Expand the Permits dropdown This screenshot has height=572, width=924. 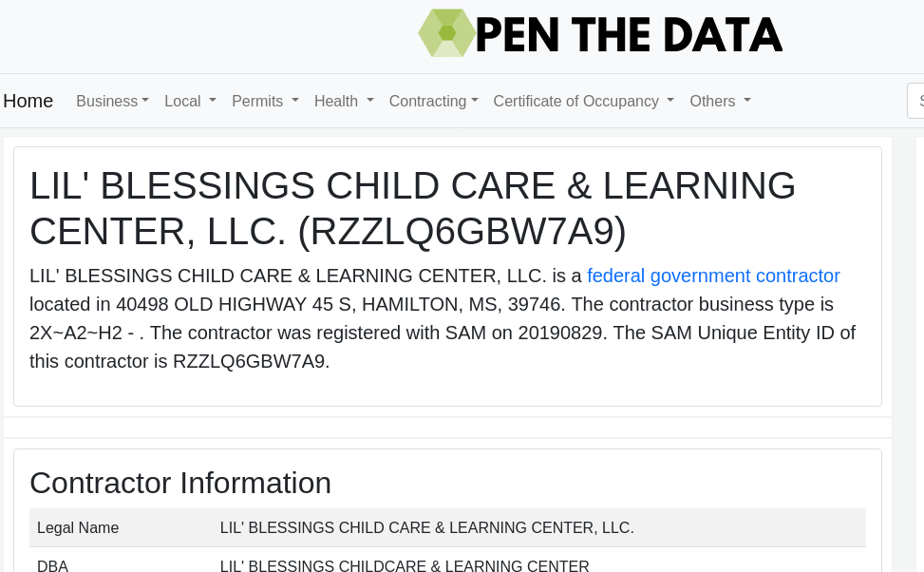coord(265,101)
